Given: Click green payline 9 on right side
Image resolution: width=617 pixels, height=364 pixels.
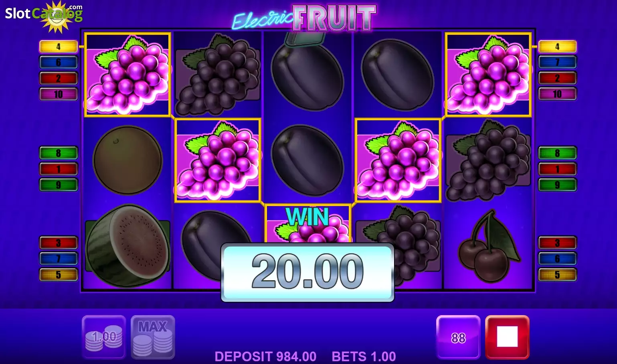Looking at the screenshot, I should [557, 185].
